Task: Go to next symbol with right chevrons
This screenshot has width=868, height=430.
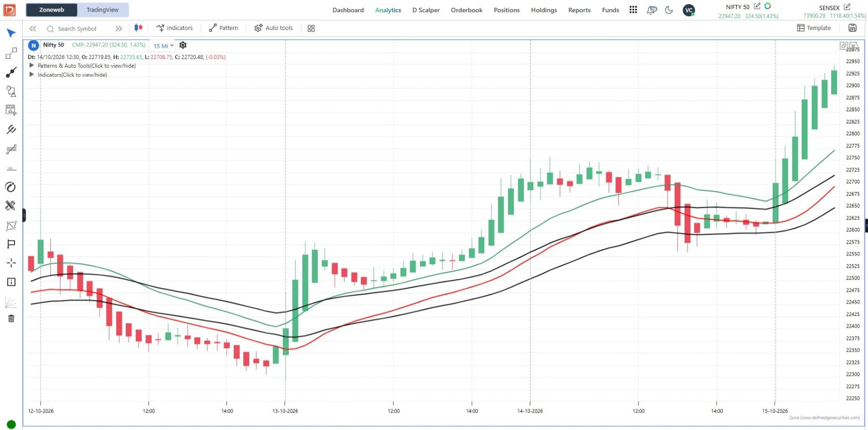Action: [x=119, y=29]
